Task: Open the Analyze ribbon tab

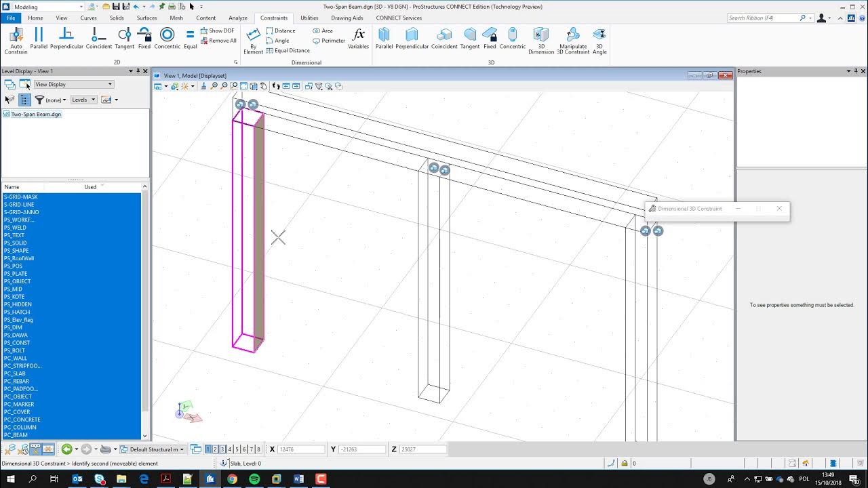Action: pos(238,18)
